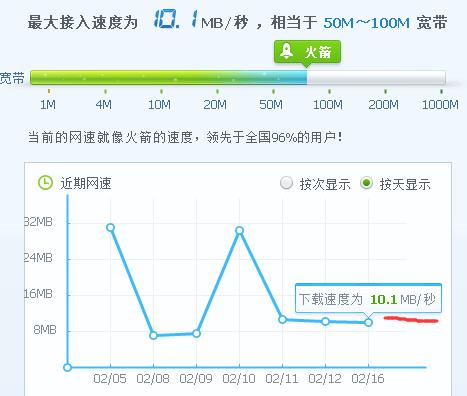Click the 最大接入速度为 label
467x396 pixels.
pyautogui.click(x=83, y=23)
